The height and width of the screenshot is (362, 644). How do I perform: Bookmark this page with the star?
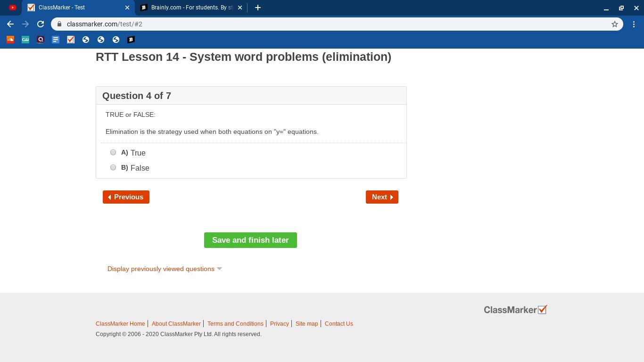[x=615, y=24]
